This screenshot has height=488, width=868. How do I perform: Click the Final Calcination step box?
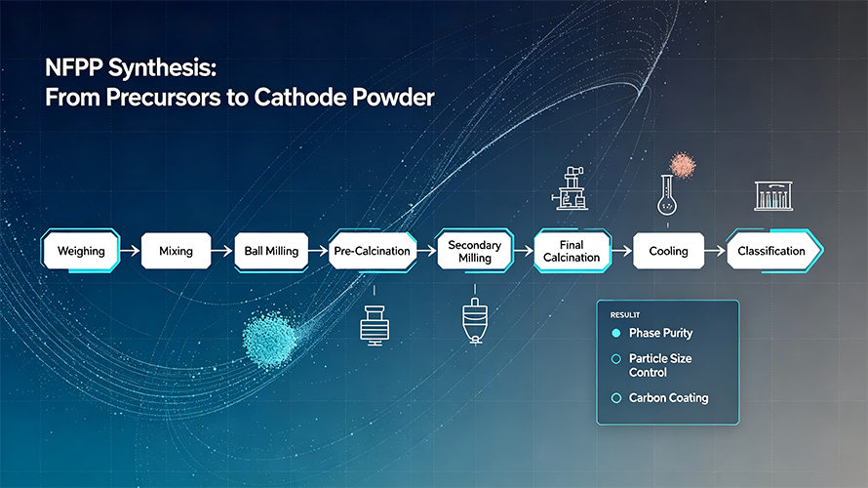click(572, 251)
